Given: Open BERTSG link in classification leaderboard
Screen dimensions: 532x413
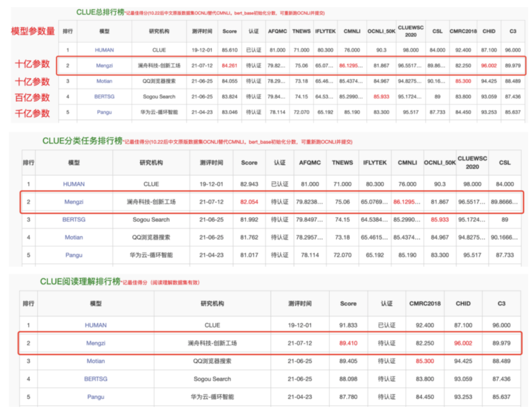Looking at the screenshot, I should [74, 219].
